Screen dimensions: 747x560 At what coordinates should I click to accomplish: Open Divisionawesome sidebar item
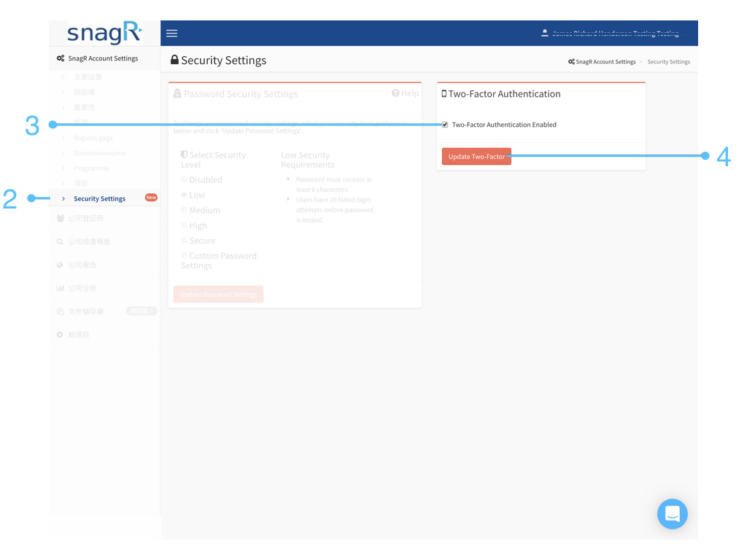pos(99,153)
